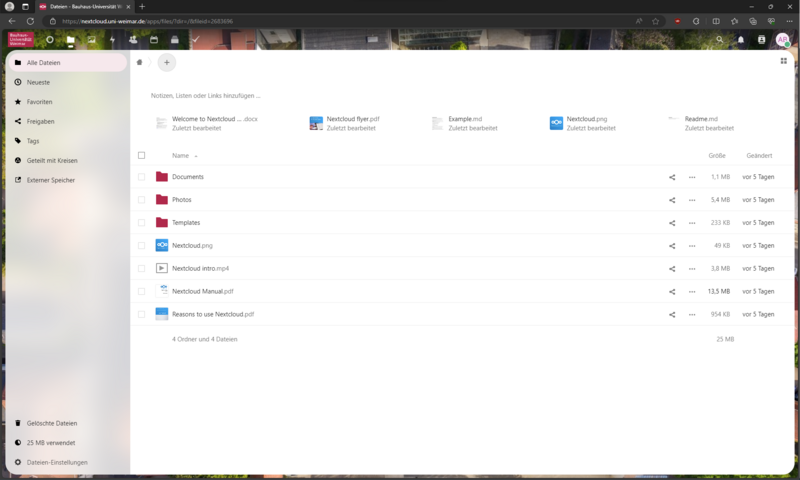Go to home folder via breadcrumb house icon

pos(139,62)
